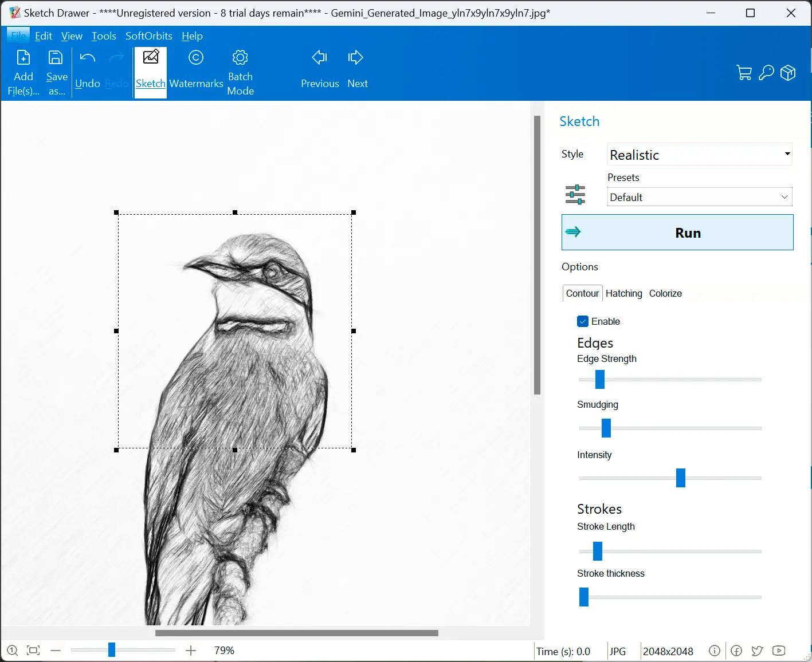
Task: Open the Tools menu
Action: point(104,36)
